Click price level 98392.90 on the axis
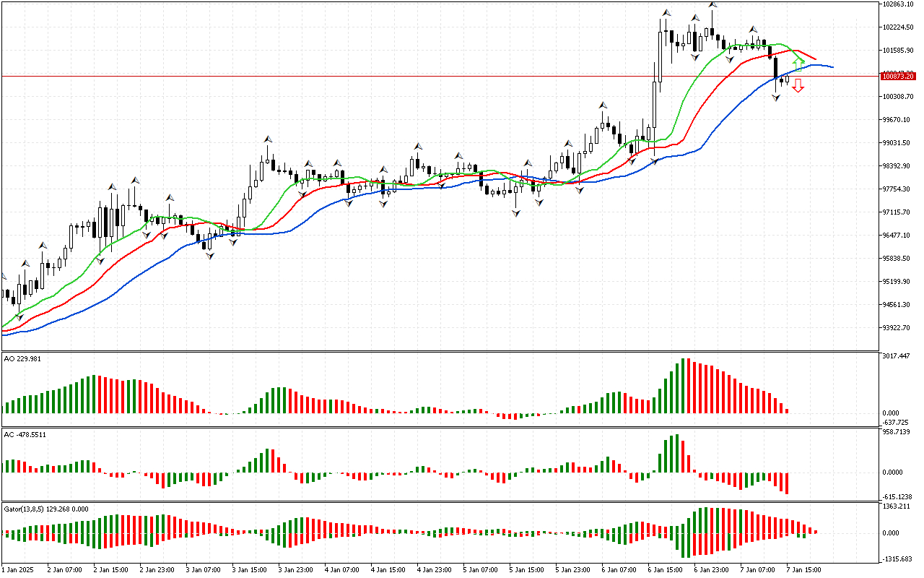924x578 pixels. point(897,166)
